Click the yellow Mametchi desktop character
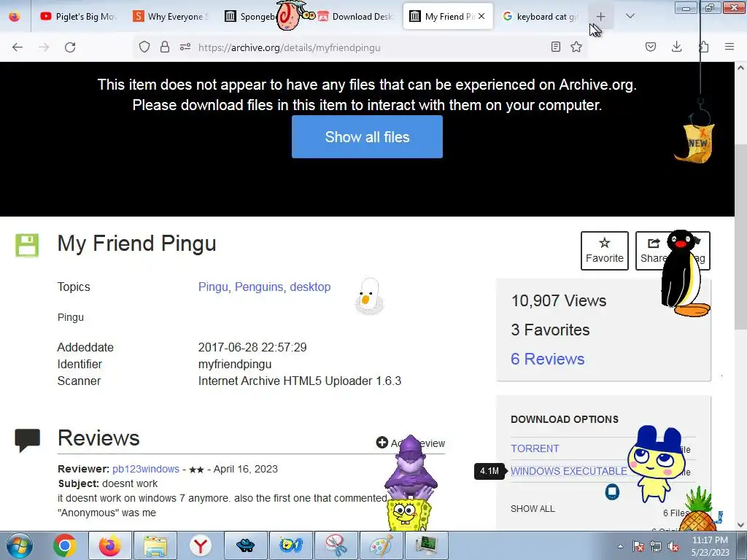747x560 pixels. coord(656,464)
